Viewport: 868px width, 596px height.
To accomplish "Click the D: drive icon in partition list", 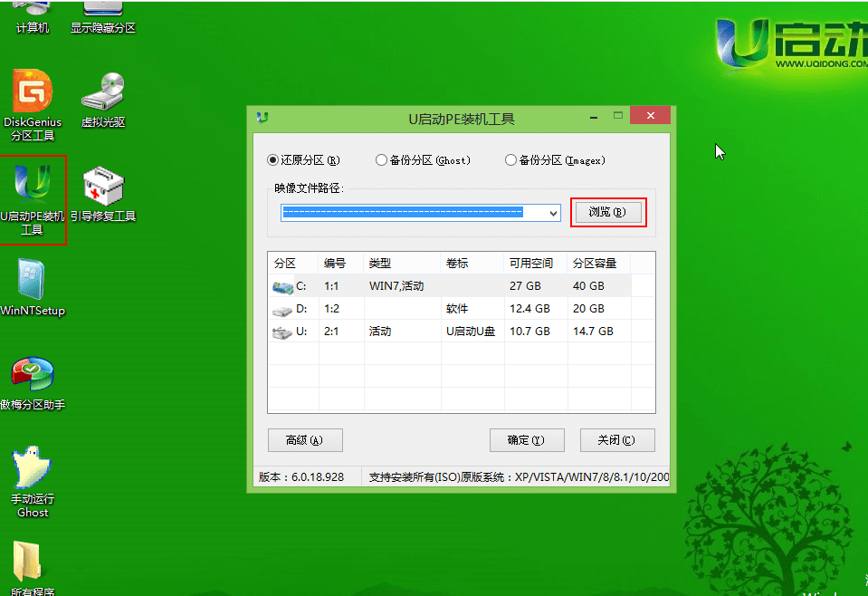I will [282, 310].
